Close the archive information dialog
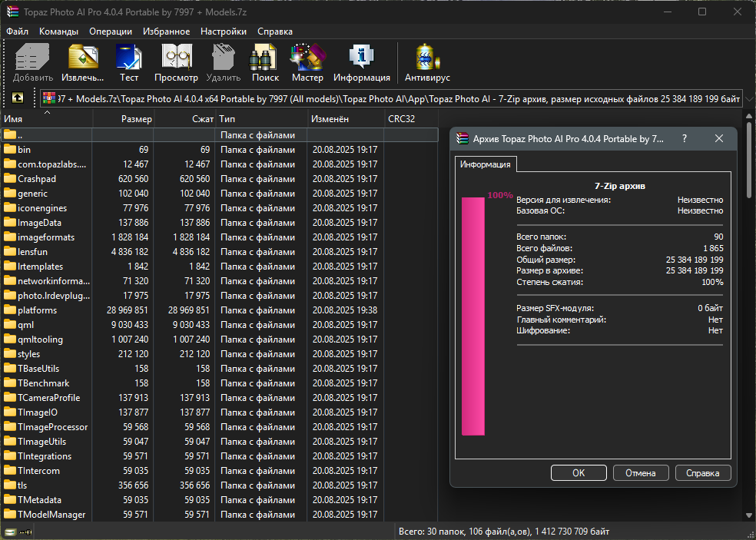The height and width of the screenshot is (540, 756). tap(719, 139)
